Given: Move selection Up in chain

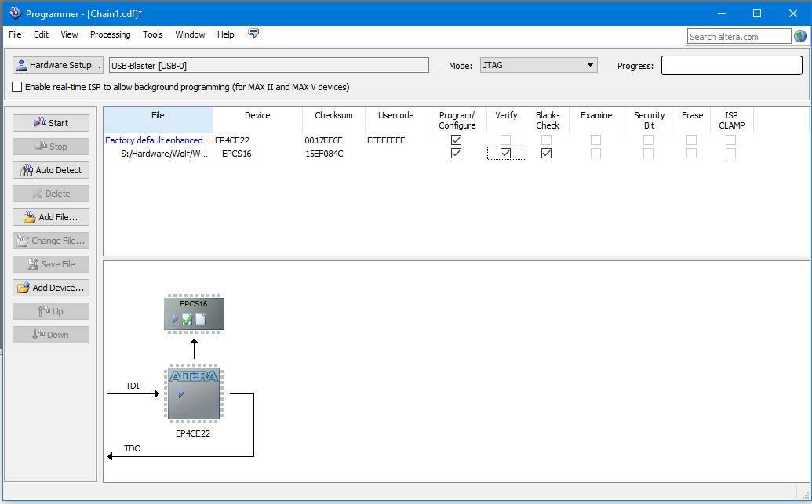Looking at the screenshot, I should 51,311.
